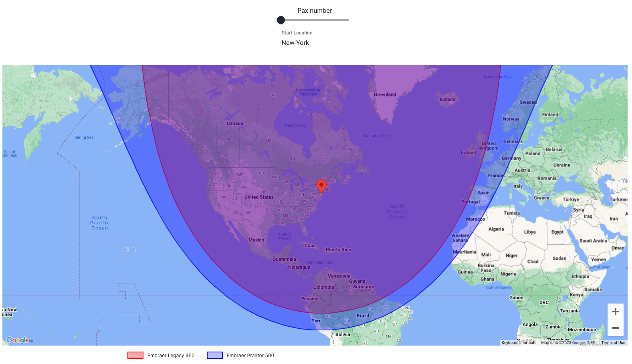Toggle the Embraer Praetor 500 blue swatch

[x=215, y=355]
